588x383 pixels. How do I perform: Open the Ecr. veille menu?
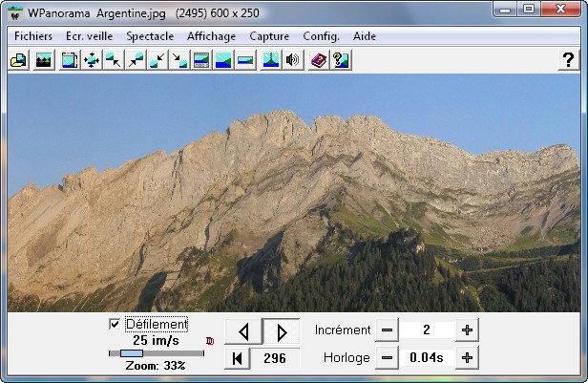tap(90, 36)
